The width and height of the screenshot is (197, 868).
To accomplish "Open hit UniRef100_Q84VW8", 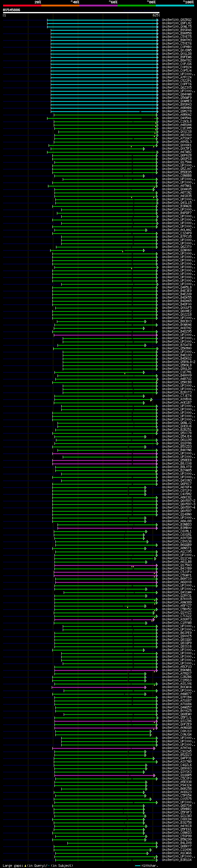I will tap(177, 94).
